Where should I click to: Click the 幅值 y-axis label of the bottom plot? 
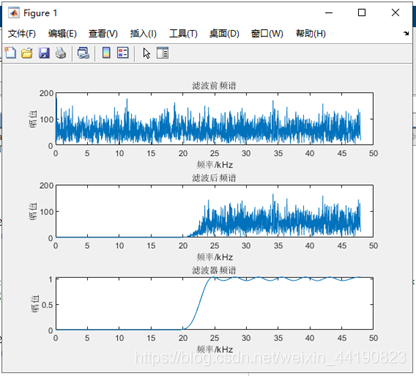point(35,304)
